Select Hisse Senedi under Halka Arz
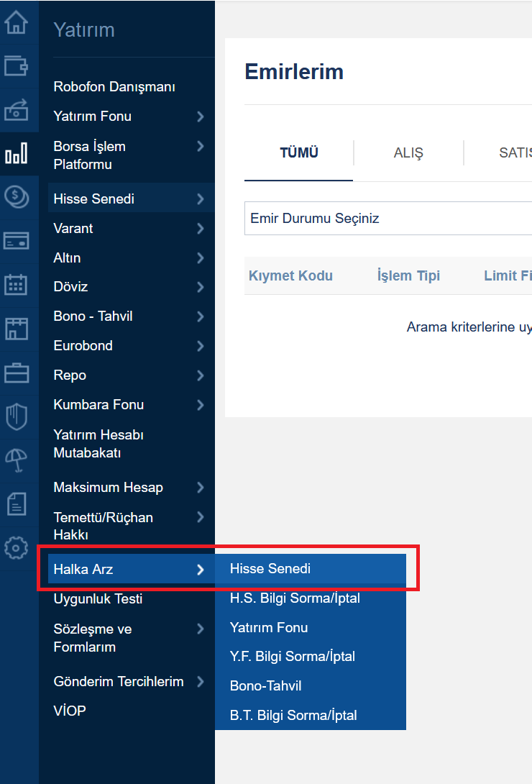 270,568
